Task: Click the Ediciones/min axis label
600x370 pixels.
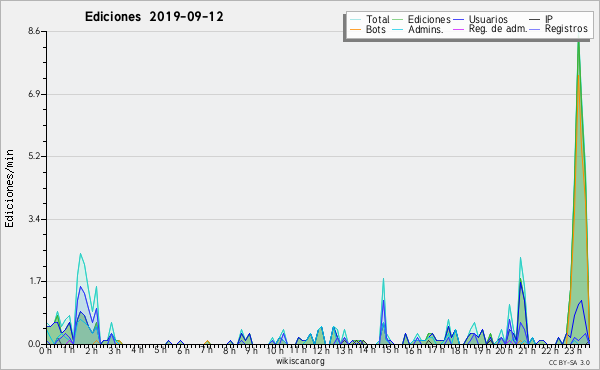Action: 9,188
